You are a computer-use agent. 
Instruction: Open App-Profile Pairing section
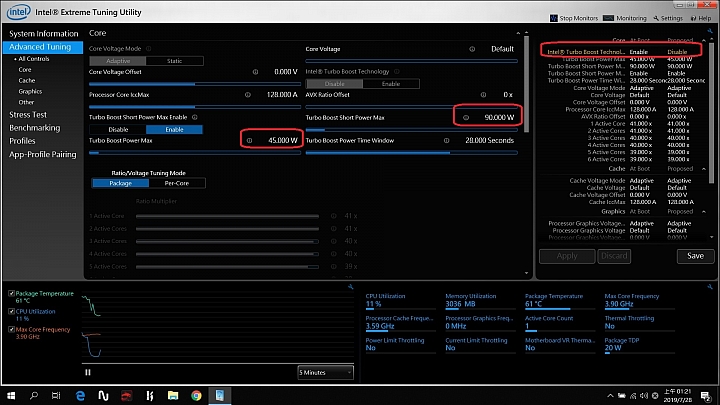click(43, 154)
